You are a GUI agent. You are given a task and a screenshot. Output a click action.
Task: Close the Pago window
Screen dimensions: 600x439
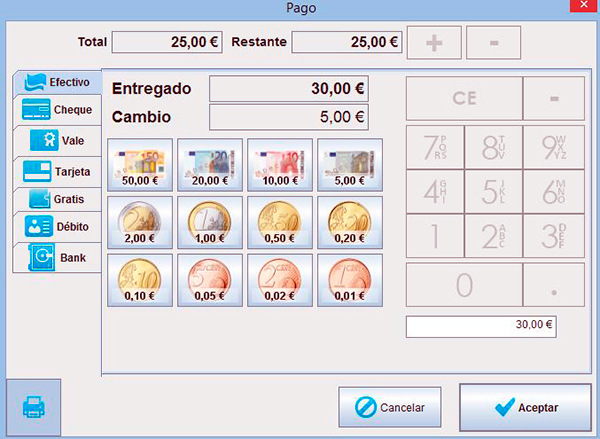point(584,5)
